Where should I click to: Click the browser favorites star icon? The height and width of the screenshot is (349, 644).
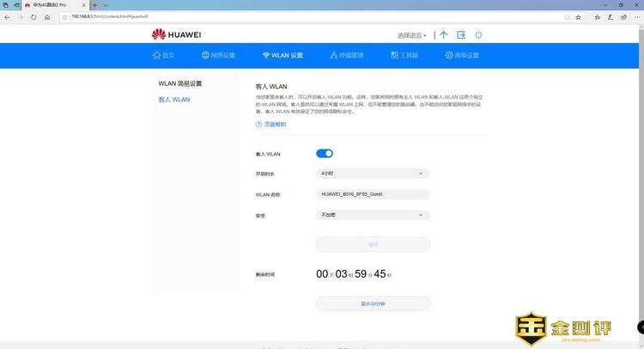(578, 16)
